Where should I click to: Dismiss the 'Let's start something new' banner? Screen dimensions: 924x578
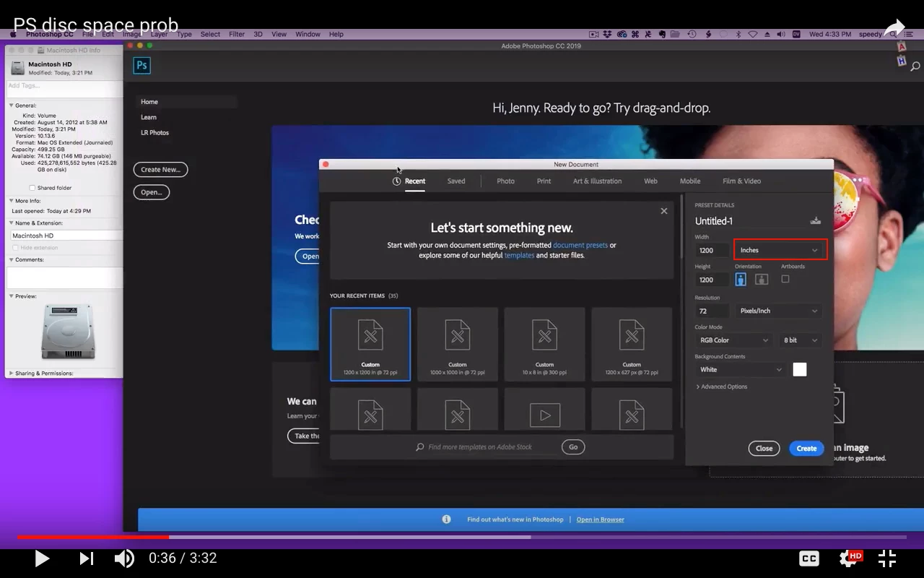(664, 211)
